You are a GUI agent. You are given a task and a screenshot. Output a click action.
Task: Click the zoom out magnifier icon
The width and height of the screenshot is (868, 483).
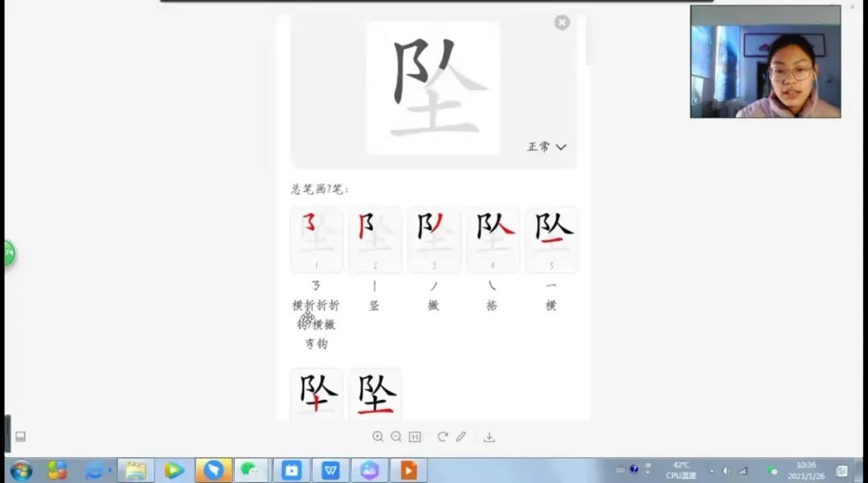[396, 436]
